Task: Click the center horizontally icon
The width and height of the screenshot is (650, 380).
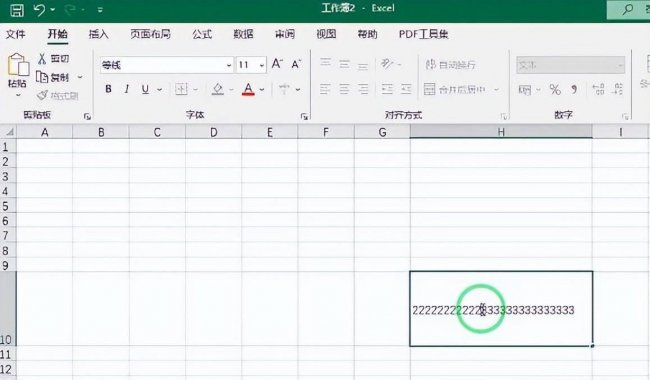Action: point(344,89)
